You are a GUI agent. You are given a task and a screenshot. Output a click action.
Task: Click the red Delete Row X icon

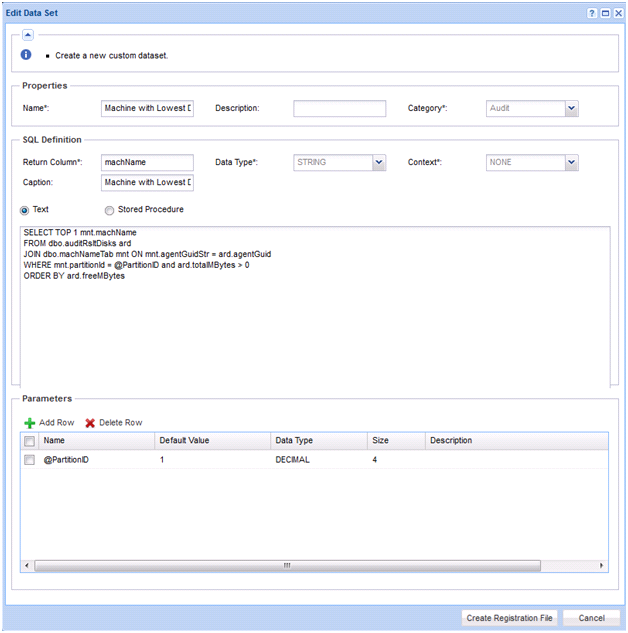[x=90, y=423]
